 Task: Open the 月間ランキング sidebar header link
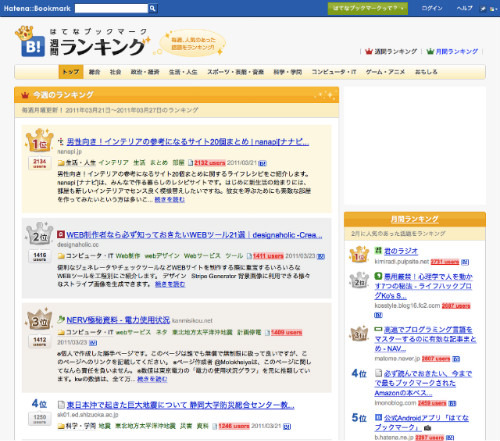coord(415,219)
